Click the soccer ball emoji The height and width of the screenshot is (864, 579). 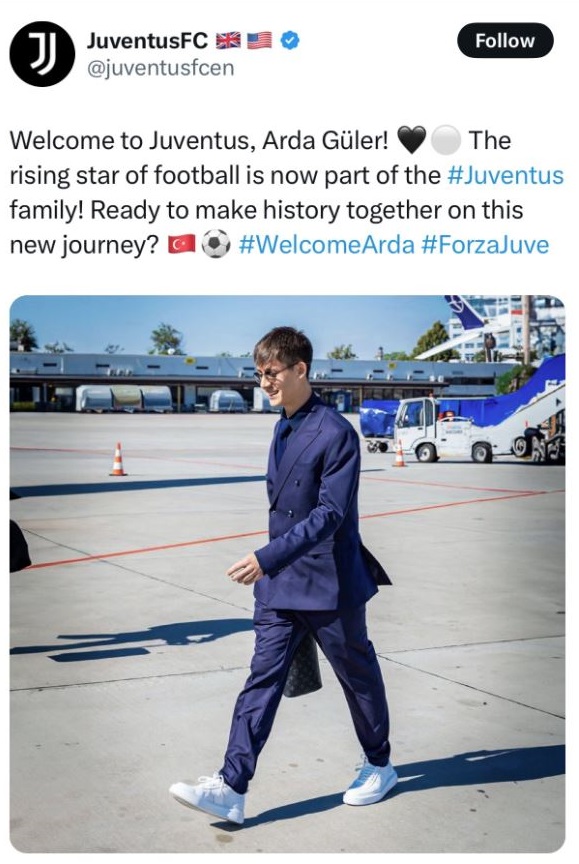pos(215,244)
